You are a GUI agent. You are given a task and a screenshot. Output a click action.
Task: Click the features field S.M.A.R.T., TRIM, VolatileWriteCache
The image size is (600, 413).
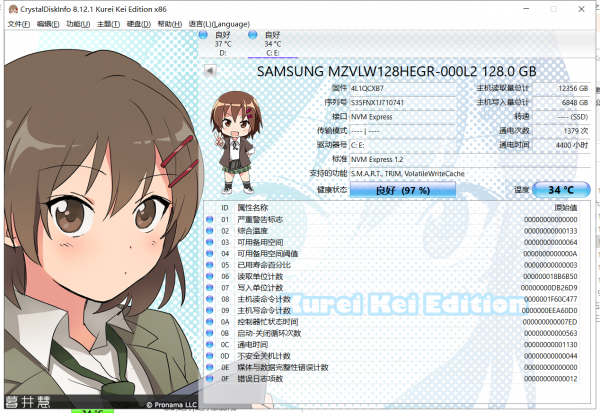pyautogui.click(x=470, y=173)
